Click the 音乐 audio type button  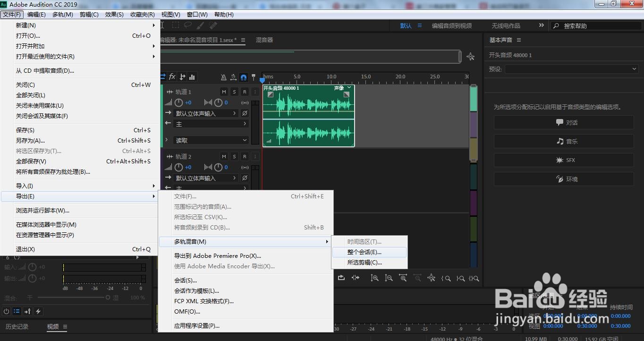point(564,141)
